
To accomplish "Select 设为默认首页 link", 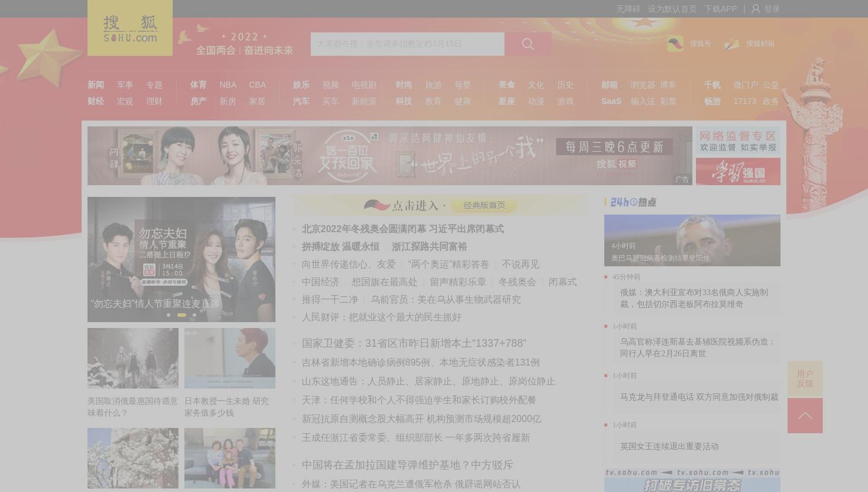I will 672,9.
